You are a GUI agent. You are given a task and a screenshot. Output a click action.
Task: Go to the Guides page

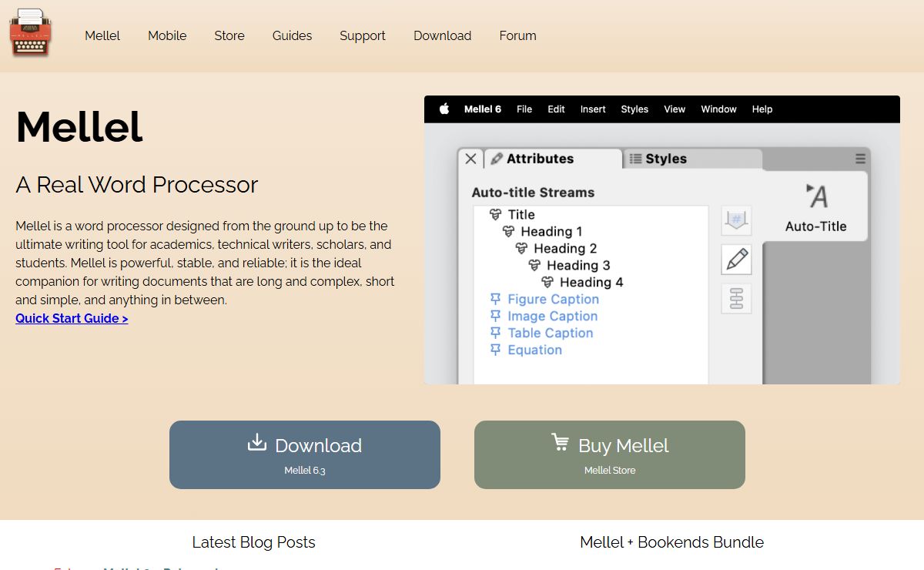[x=292, y=35]
